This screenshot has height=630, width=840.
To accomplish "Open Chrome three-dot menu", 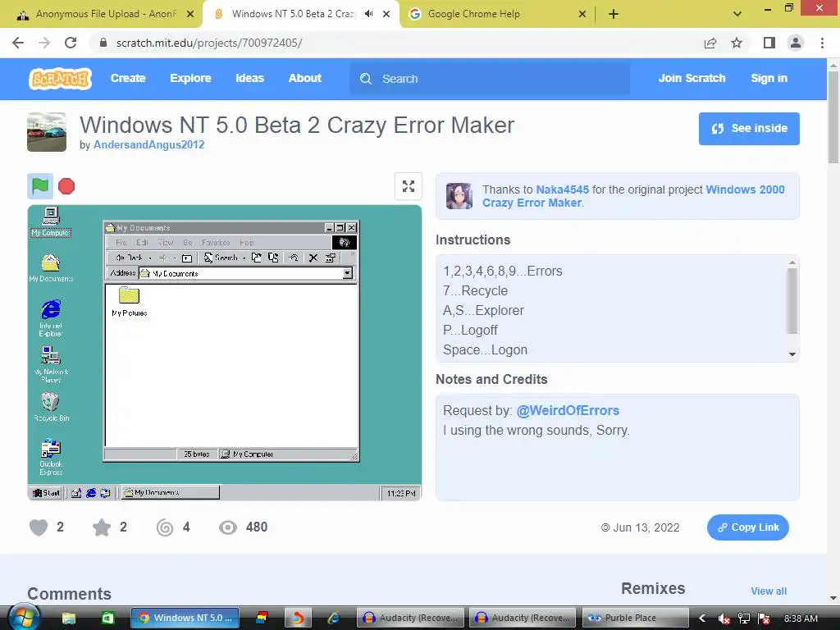I will coord(822,43).
